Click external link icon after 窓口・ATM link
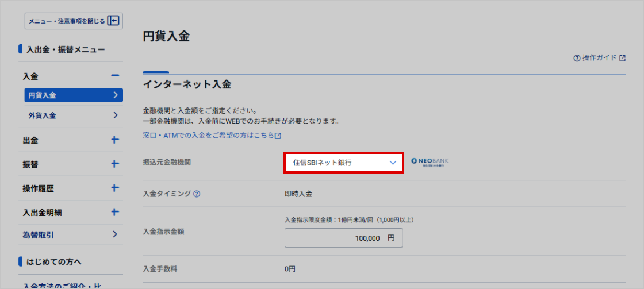This screenshot has width=644, height=289. [x=278, y=136]
